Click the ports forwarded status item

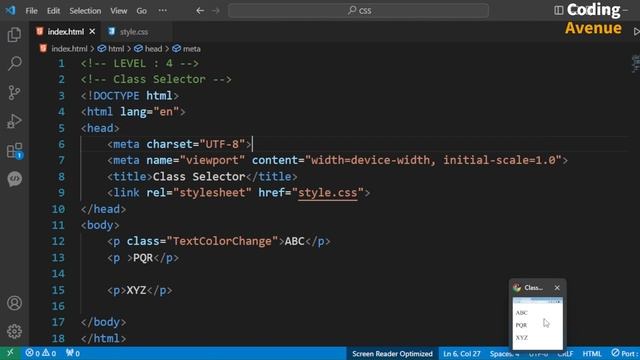click(73, 353)
